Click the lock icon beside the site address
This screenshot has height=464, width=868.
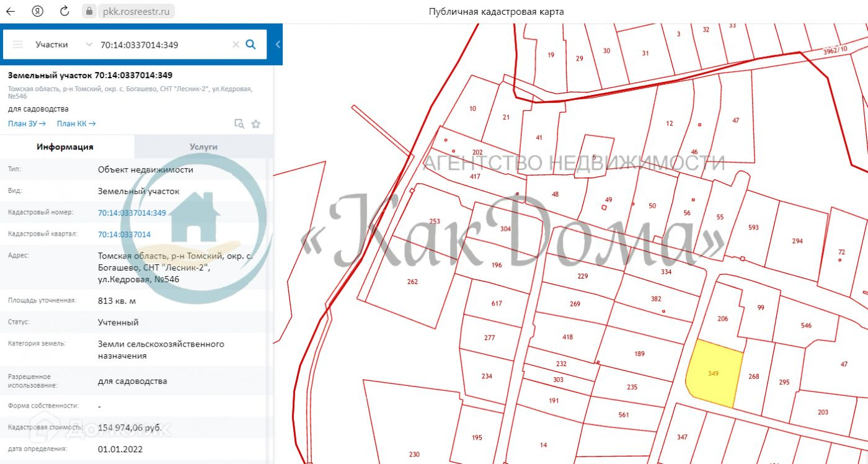pos(89,11)
